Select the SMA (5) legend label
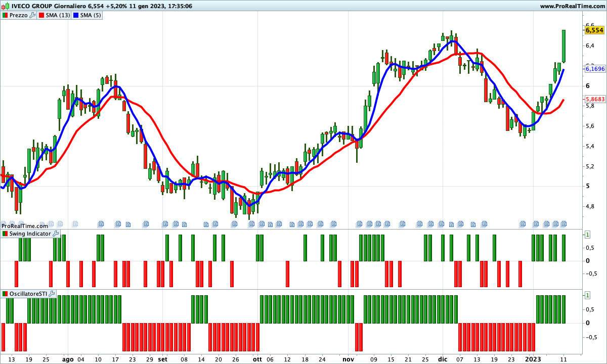The image size is (607, 364). pos(91,15)
